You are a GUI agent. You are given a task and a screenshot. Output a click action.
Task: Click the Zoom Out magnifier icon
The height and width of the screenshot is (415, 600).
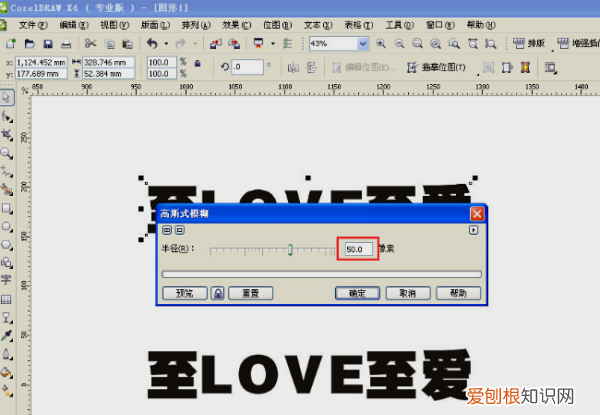click(x=399, y=44)
